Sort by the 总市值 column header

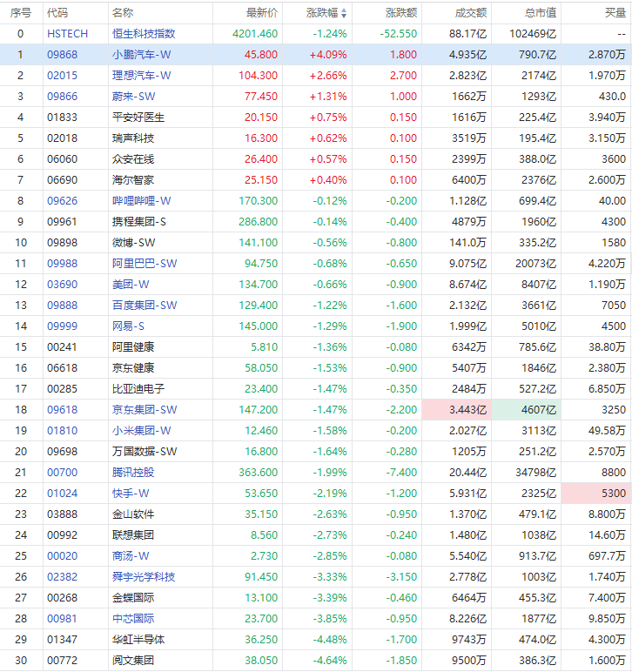541,13
